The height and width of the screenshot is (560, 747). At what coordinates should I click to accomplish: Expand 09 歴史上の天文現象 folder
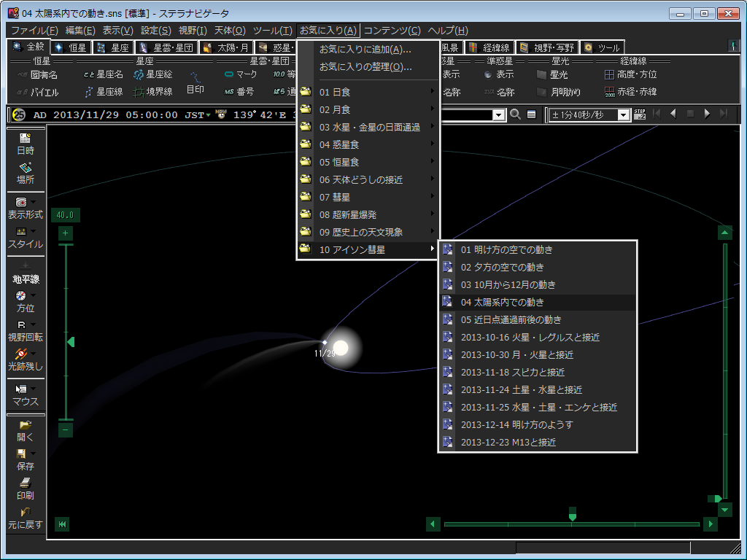click(368, 232)
